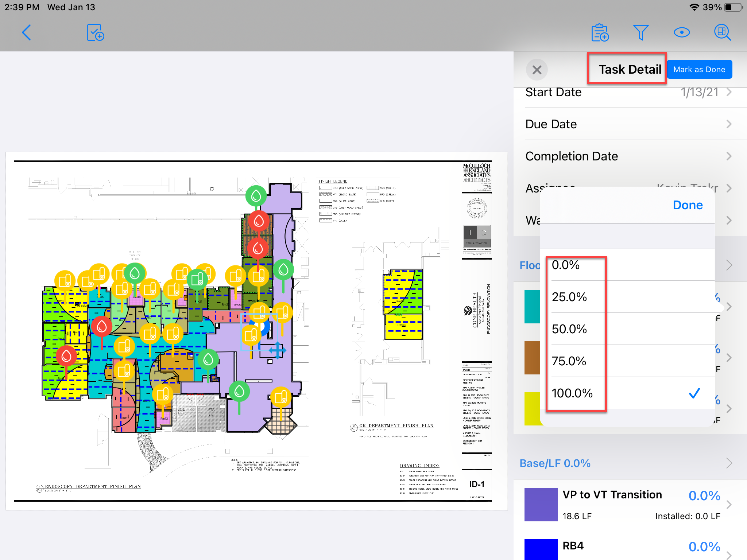Select the move crosshair handle on plan
This screenshot has width=747, height=560.
click(x=277, y=350)
